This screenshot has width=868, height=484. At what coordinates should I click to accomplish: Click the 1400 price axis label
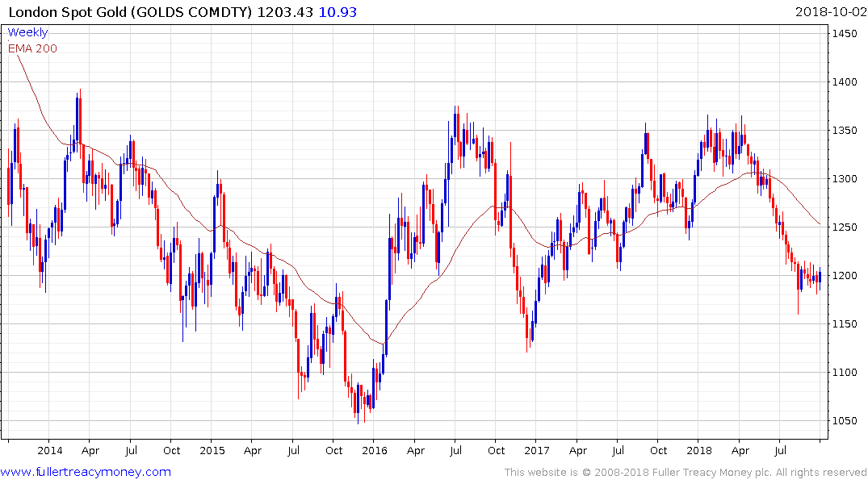tap(845, 81)
